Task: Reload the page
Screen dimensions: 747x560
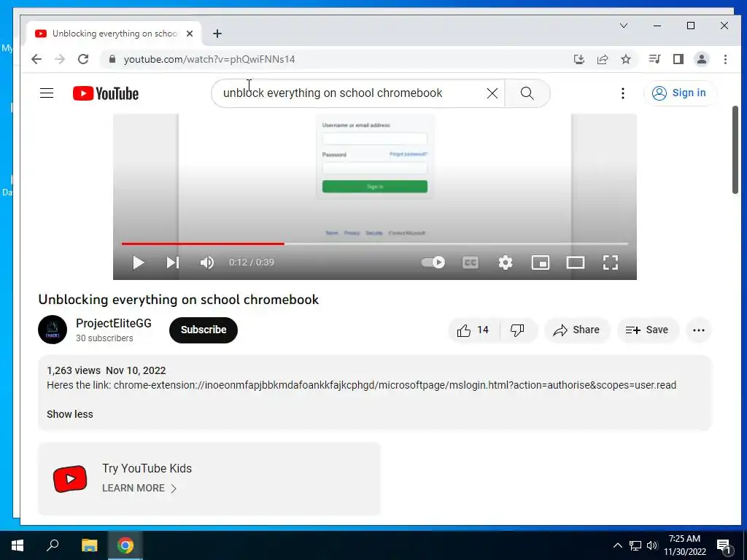Action: click(83, 59)
